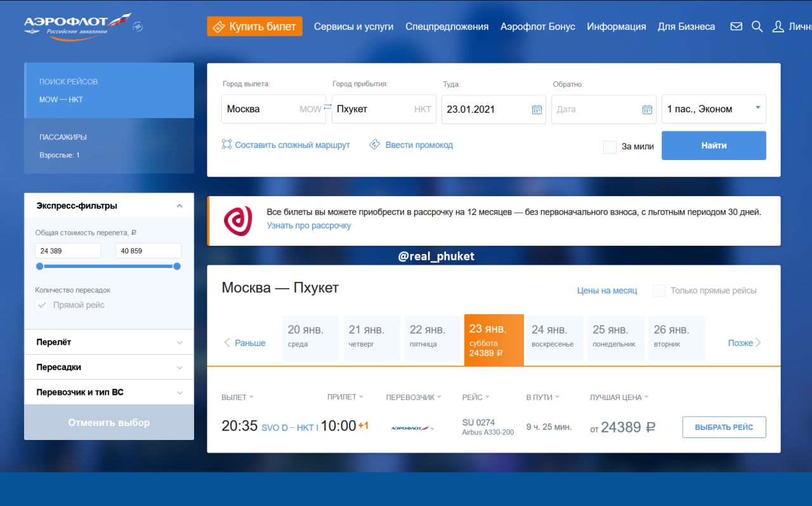Click the installment plan red logo
The image size is (812, 506).
(238, 221)
